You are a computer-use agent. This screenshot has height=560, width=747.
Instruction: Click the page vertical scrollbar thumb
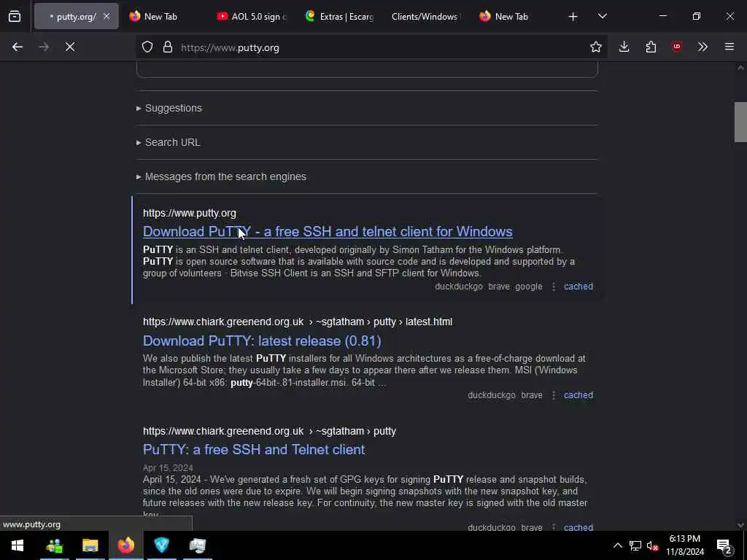(x=740, y=122)
